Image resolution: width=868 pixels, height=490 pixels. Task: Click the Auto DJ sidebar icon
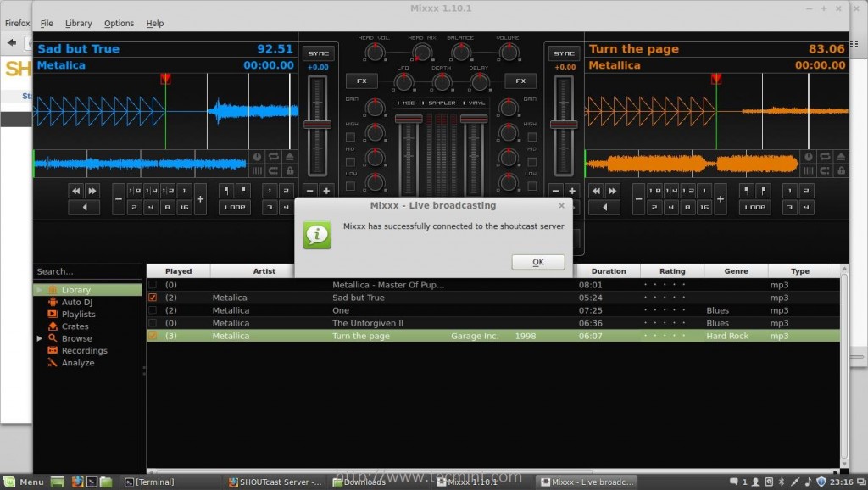pos(53,302)
